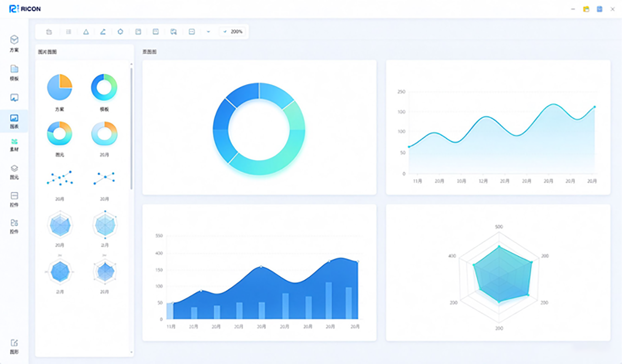Click the window layout toolbar icon
The image size is (622, 364).
[x=138, y=32]
